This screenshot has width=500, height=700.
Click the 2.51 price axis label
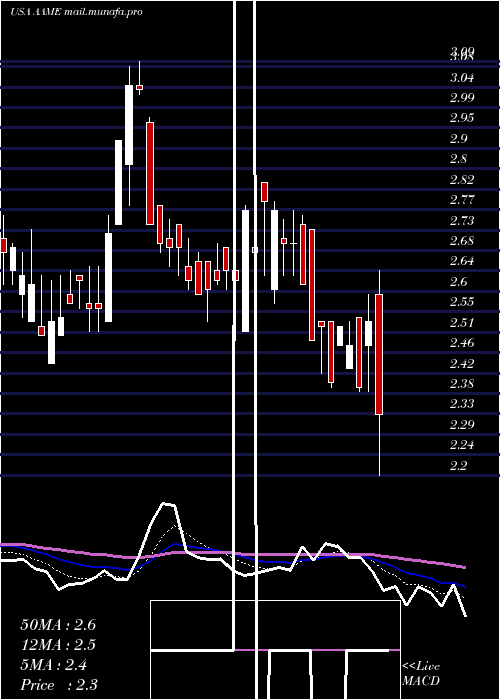click(x=462, y=323)
